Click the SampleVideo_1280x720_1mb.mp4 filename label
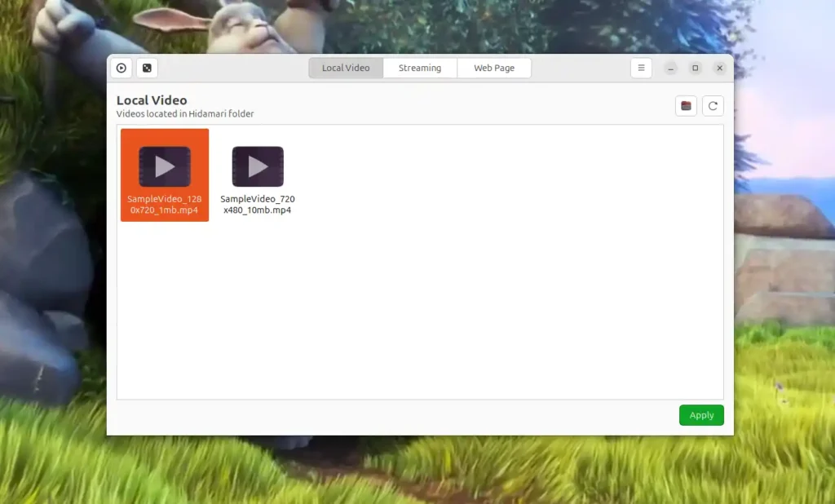Screen dimensions: 835x504 coord(165,205)
